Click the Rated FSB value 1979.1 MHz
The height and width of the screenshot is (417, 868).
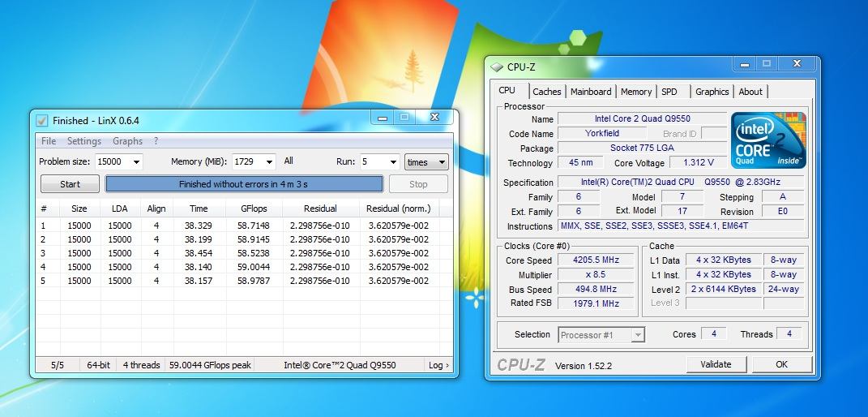tap(596, 303)
